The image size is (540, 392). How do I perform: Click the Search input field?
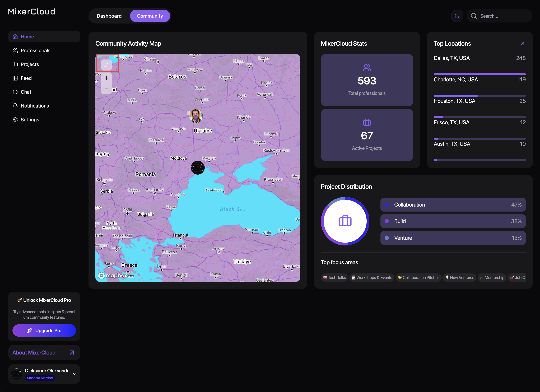tap(502, 16)
